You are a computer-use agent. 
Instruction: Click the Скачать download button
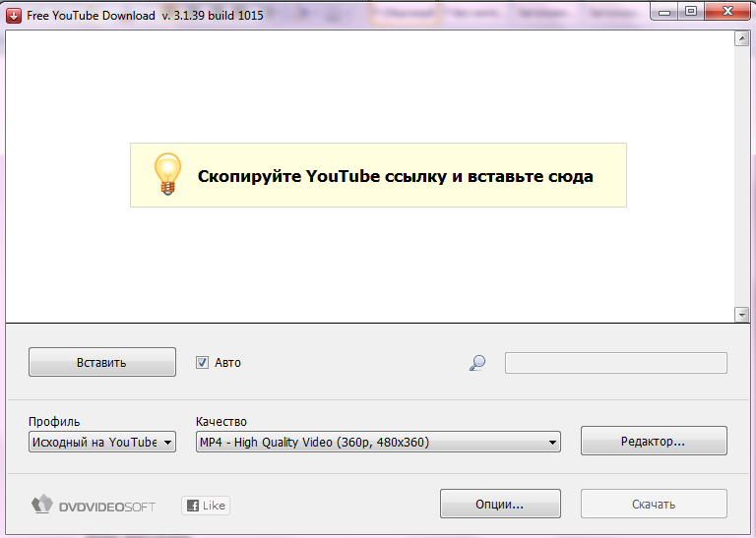[654, 504]
